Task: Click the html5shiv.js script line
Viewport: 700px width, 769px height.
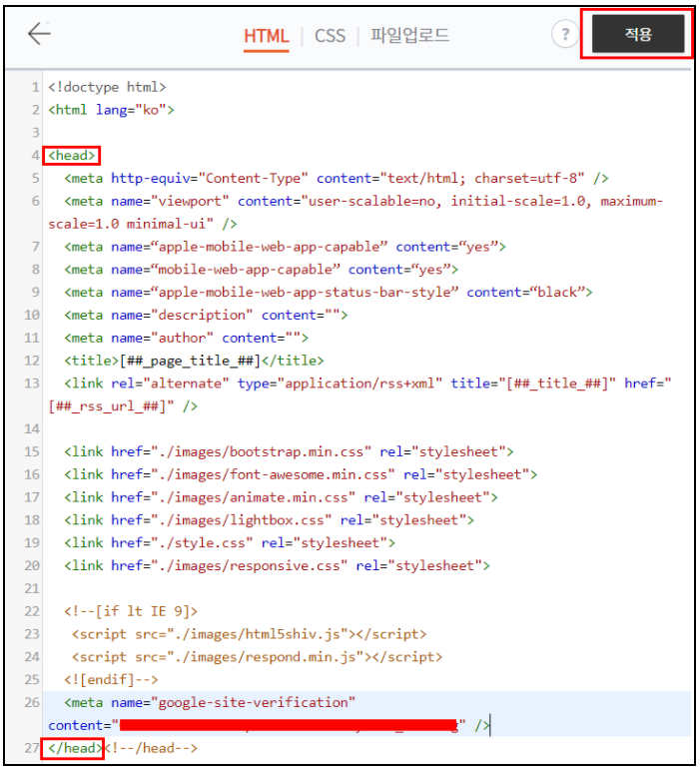Action: 250,634
